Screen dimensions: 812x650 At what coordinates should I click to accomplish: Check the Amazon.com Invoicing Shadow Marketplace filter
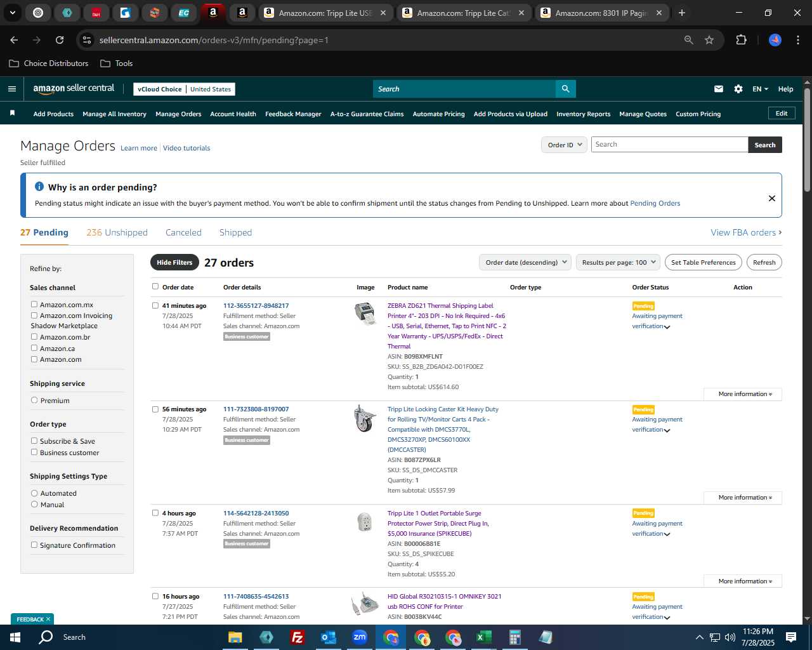pyautogui.click(x=34, y=315)
